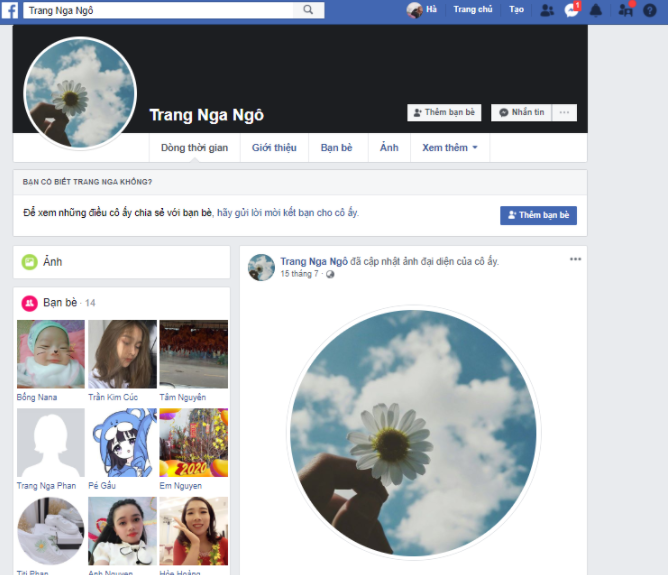The image size is (668, 575).
Task: Open the Ảnh section heading link
Action: [x=52, y=262]
